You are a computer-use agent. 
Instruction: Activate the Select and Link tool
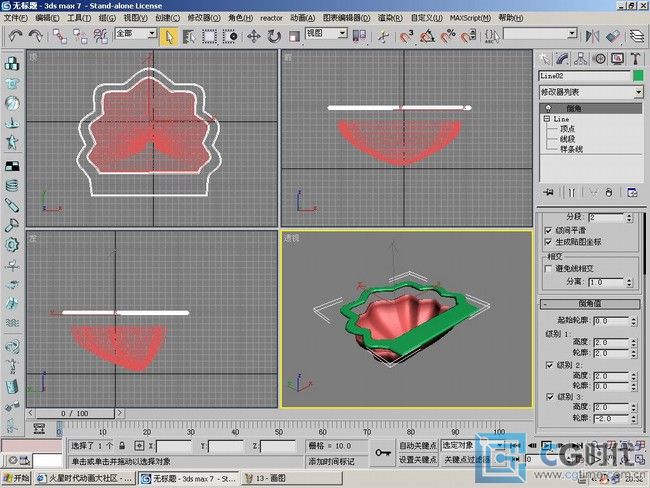pyautogui.click(x=60, y=36)
